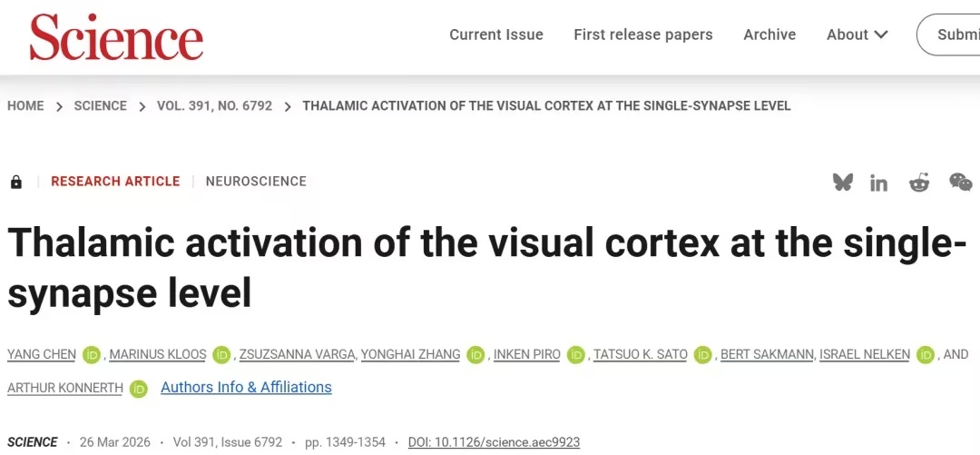Click the Submit button
The width and height of the screenshot is (980, 455).
(x=953, y=35)
